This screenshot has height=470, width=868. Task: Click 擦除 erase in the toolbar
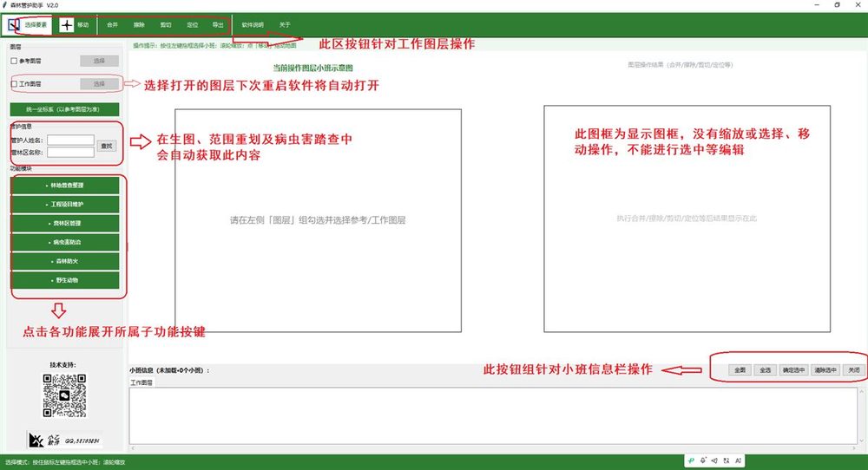tap(139, 25)
